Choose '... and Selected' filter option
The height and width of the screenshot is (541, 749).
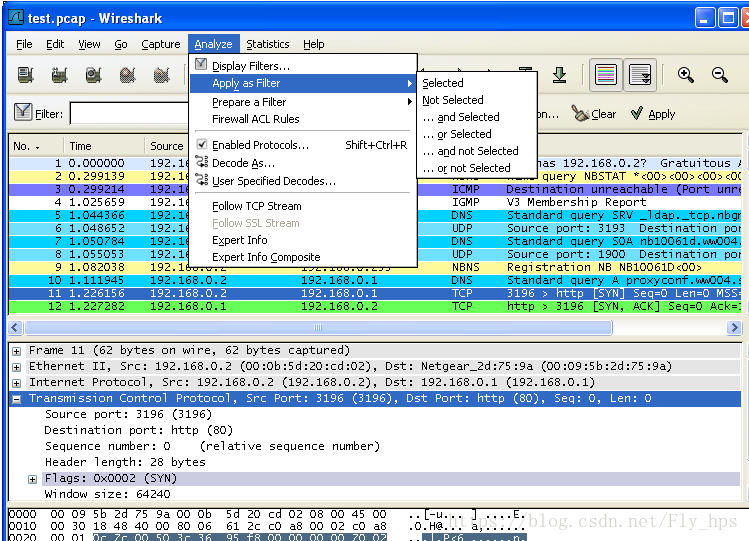coord(477,117)
